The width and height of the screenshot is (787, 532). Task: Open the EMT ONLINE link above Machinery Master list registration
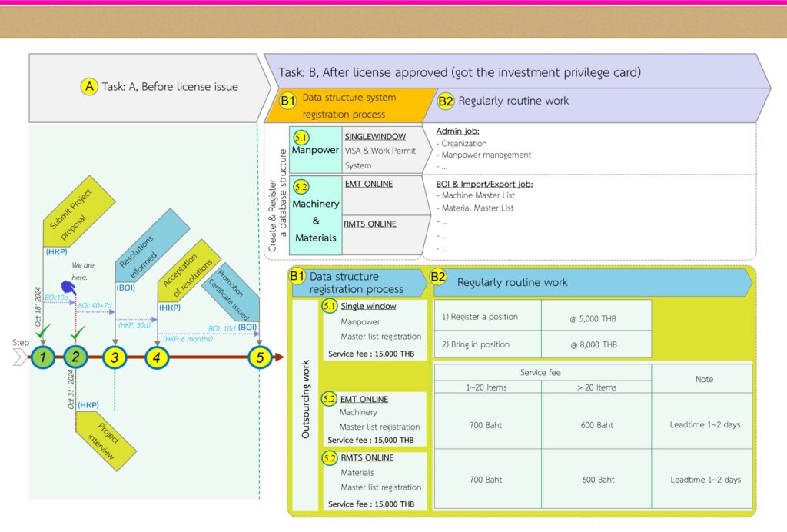point(364,400)
